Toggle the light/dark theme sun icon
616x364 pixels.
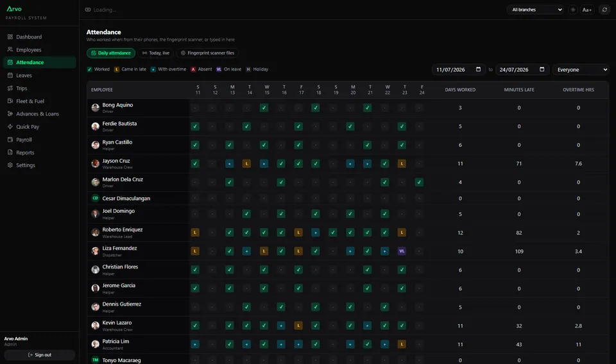tap(573, 10)
